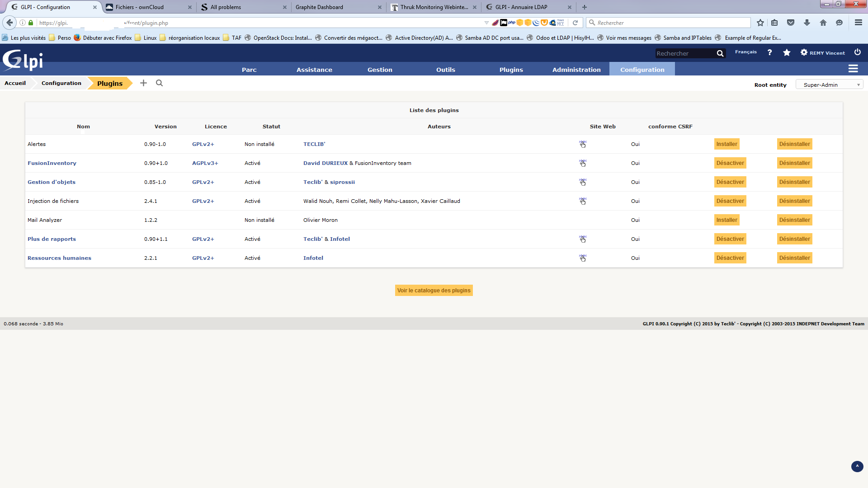Open GLPI help question mark

click(769, 52)
